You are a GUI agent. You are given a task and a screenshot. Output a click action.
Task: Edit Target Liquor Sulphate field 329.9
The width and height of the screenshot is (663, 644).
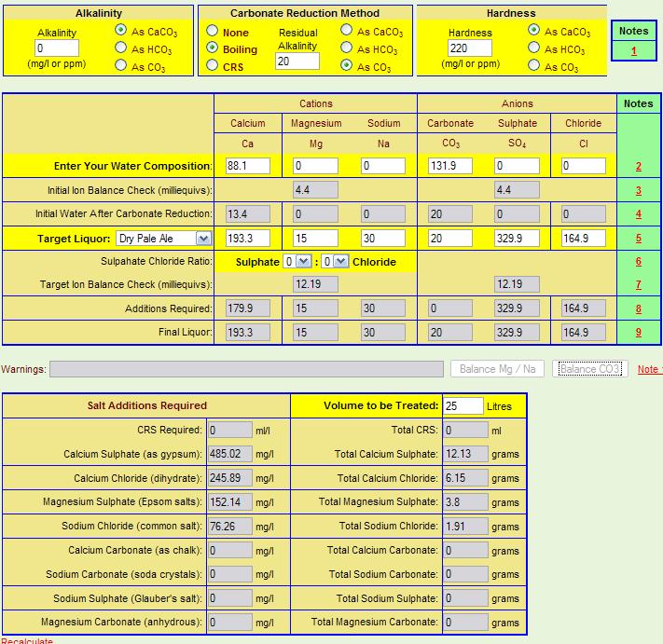point(518,239)
